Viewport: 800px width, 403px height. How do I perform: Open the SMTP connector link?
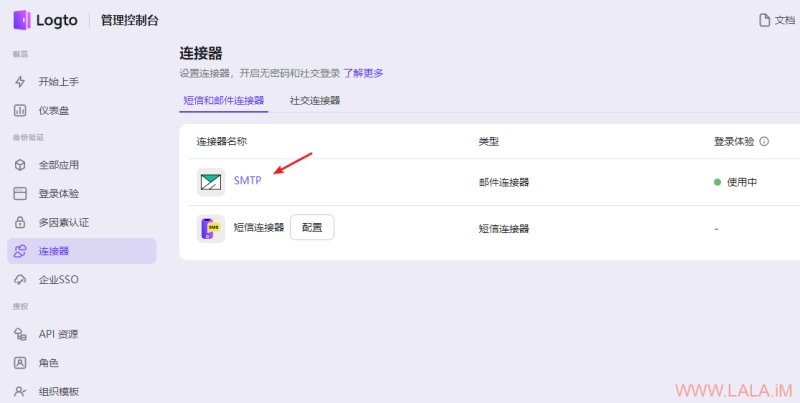[x=247, y=180]
